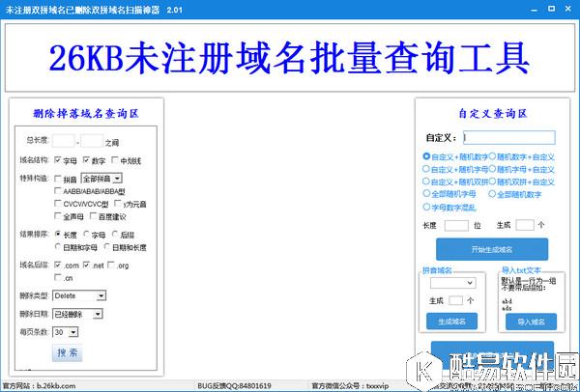Click the 搜索 search button

point(68,353)
